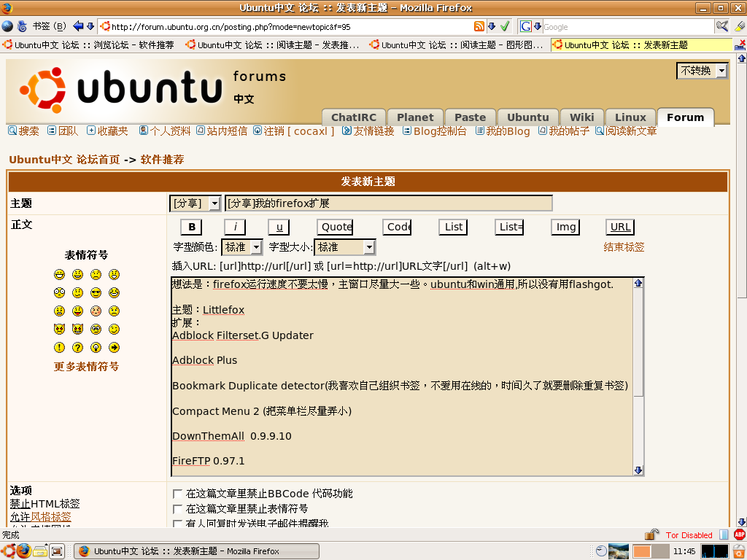Insert the question mark emoticon
Viewport: 747px width, 560px height.
point(77,347)
